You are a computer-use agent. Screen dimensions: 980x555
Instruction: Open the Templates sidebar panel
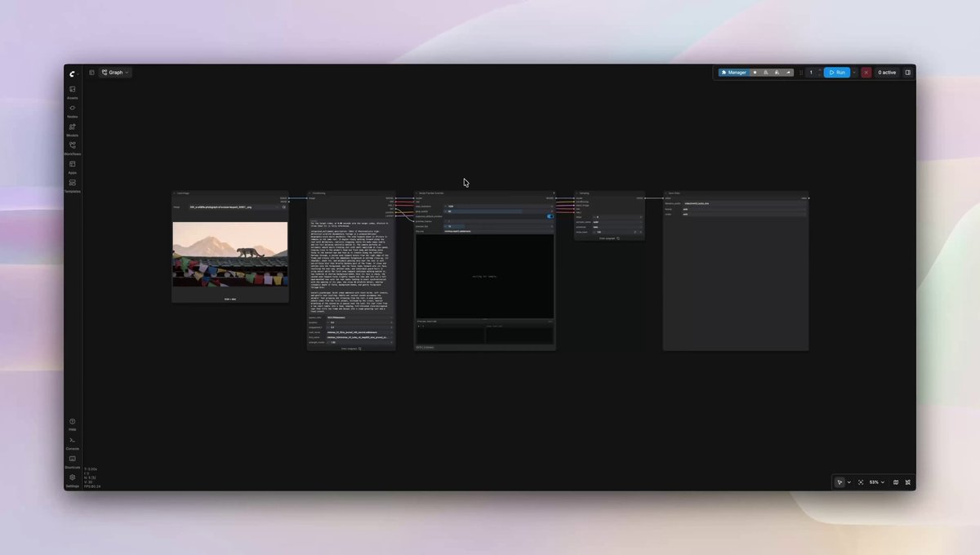pos(73,185)
